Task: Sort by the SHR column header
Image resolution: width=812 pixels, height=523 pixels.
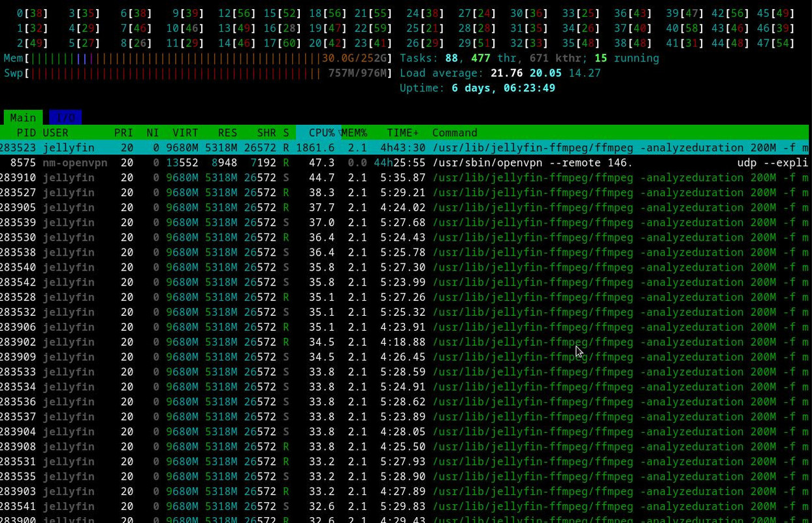Action: tap(267, 133)
